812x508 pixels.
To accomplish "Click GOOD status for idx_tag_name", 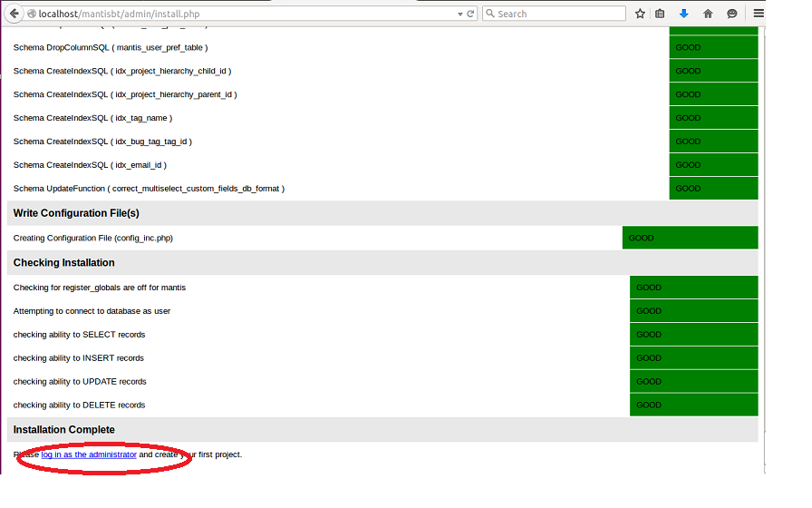I will (713, 118).
